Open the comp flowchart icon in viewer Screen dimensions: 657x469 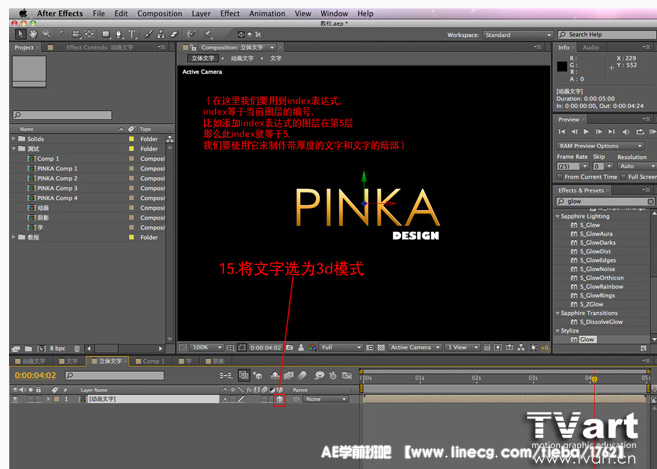521,347
